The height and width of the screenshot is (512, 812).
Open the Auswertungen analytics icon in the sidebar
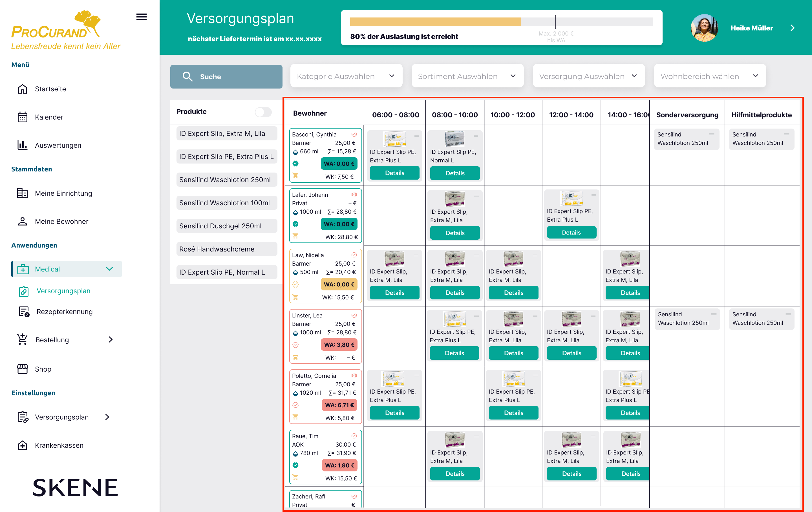point(22,145)
